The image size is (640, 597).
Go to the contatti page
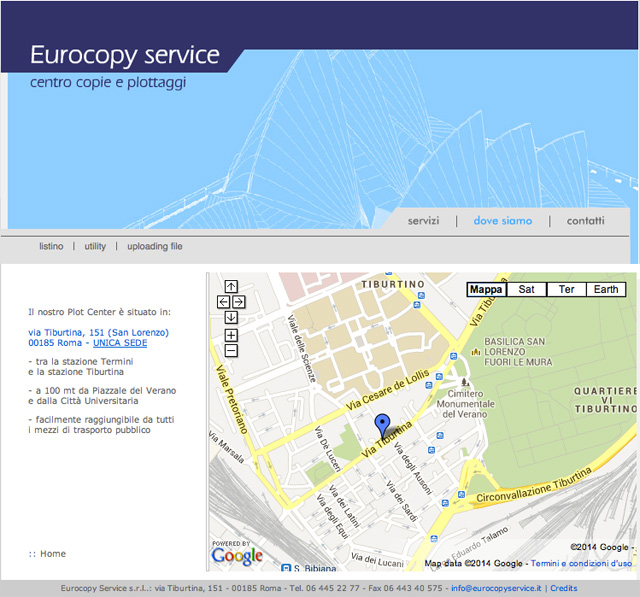[x=585, y=221]
